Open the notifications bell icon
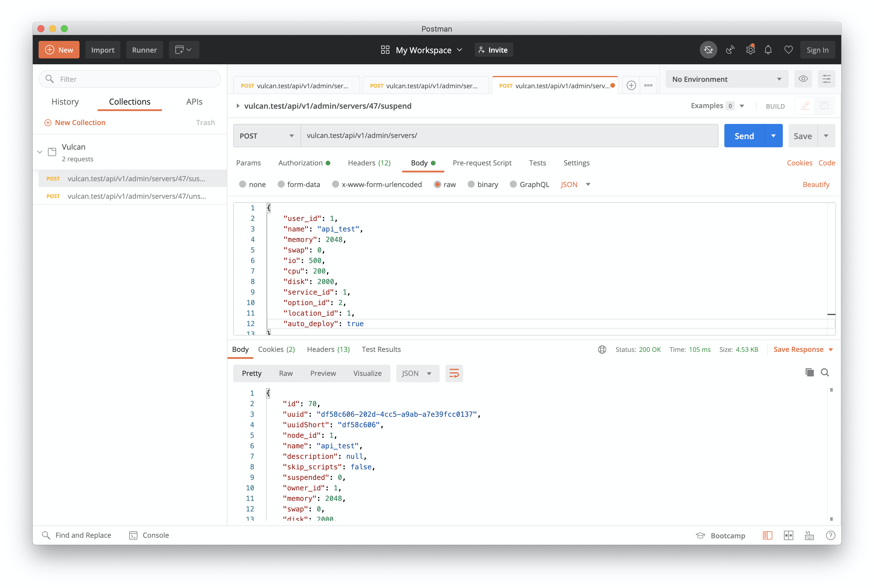Image resolution: width=874 pixels, height=588 pixels. click(x=768, y=50)
